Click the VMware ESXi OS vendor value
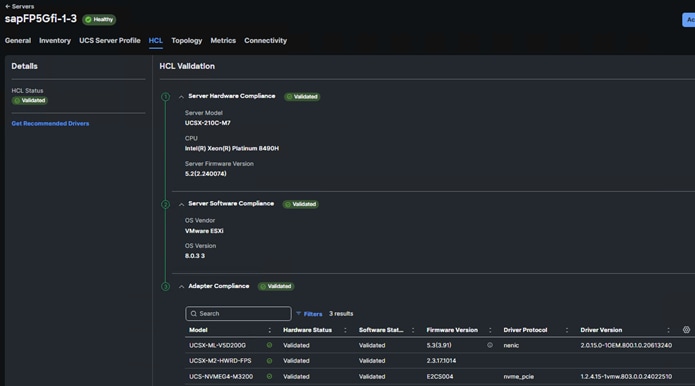The width and height of the screenshot is (695, 386). coord(204,231)
